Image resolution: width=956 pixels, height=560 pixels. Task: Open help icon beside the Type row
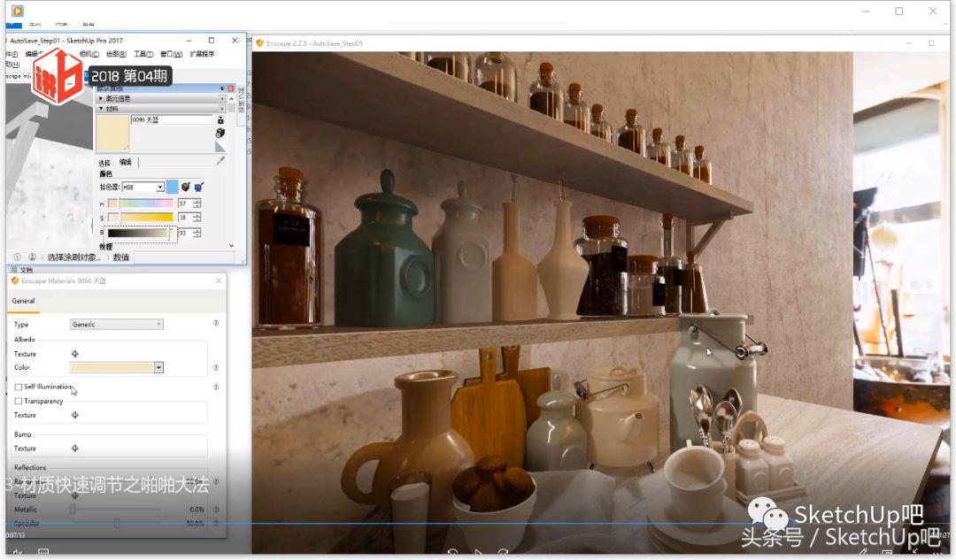[x=216, y=324]
